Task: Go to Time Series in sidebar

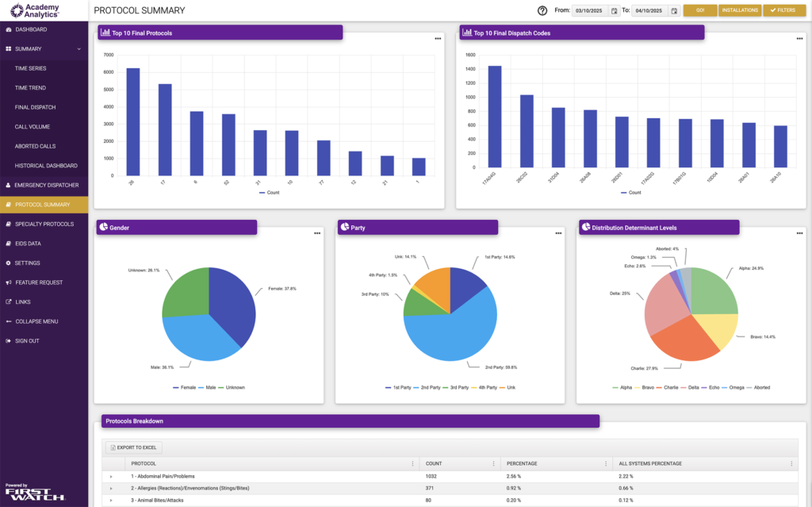Action: click(x=31, y=68)
